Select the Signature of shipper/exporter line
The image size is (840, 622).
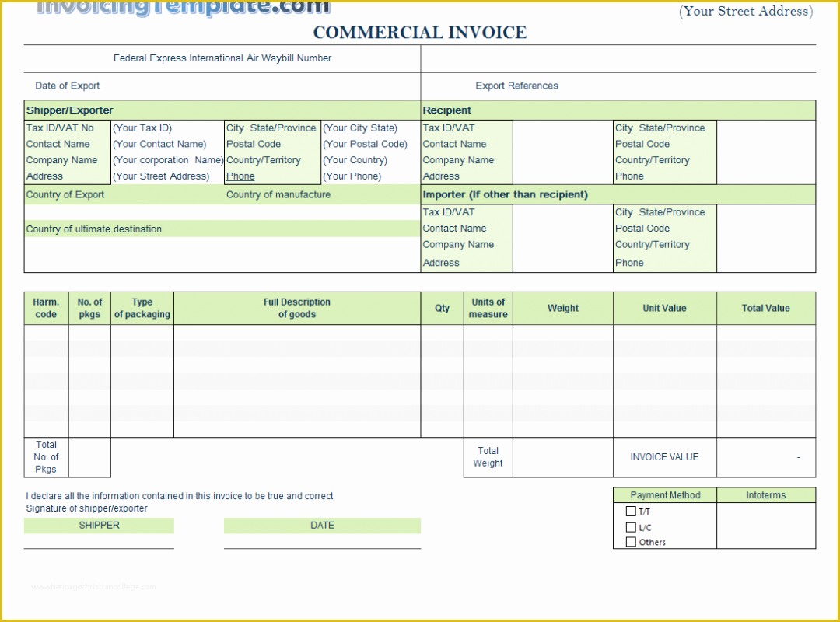click(86, 508)
